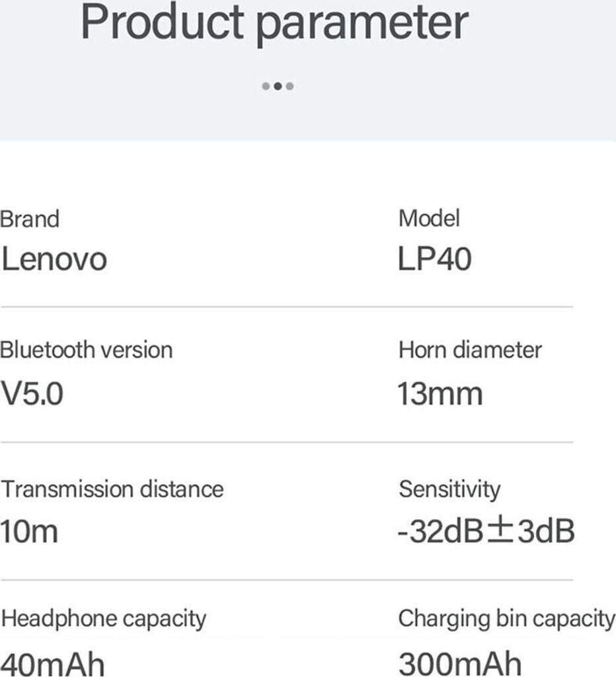
Task: Select the "13mm" horn diameter value
Action: pos(440,394)
